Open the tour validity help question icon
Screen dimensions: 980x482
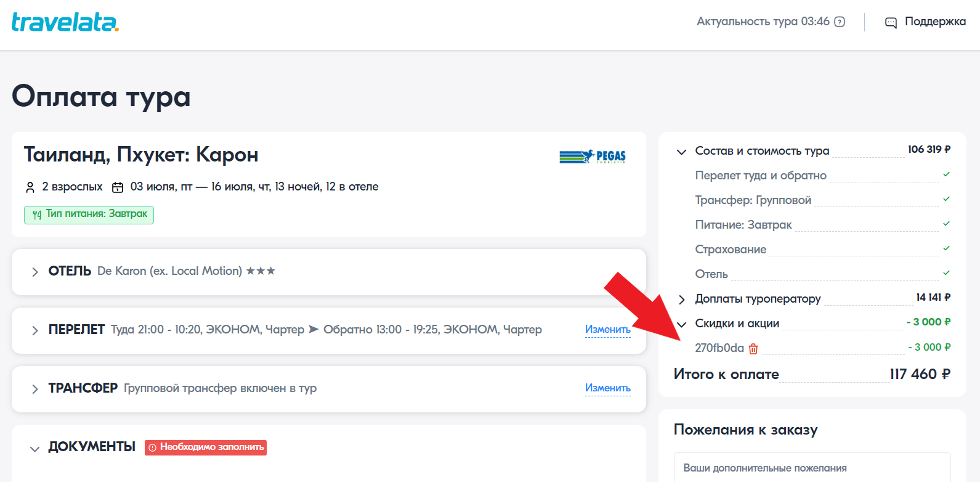840,22
